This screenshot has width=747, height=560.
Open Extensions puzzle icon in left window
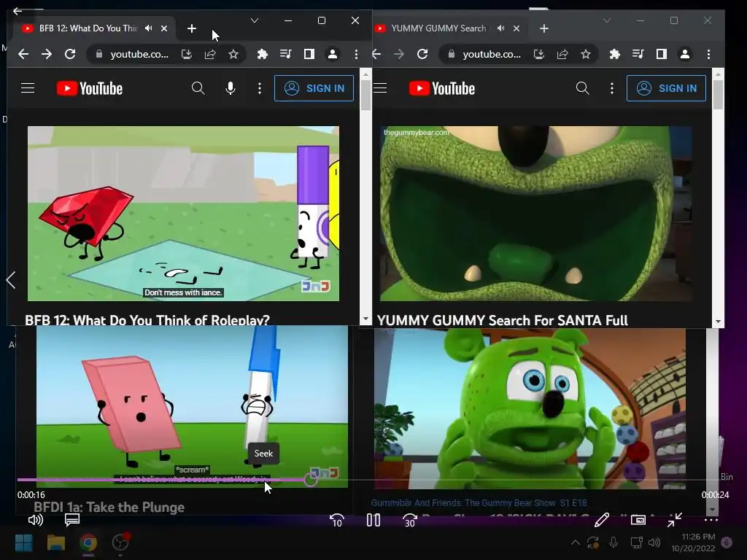tap(263, 54)
